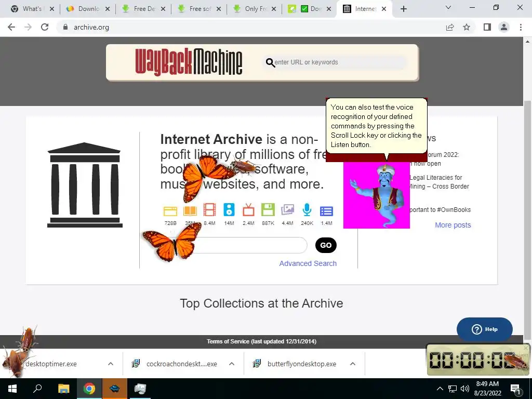
Task: Open the TV icon labeled 2.4M
Action: coord(248,210)
